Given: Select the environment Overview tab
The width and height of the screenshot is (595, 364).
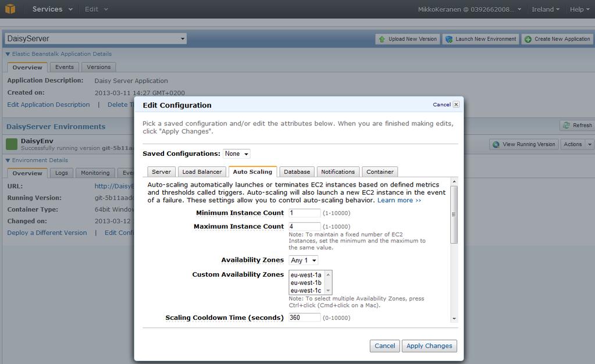Looking at the screenshot, I should click(x=27, y=173).
